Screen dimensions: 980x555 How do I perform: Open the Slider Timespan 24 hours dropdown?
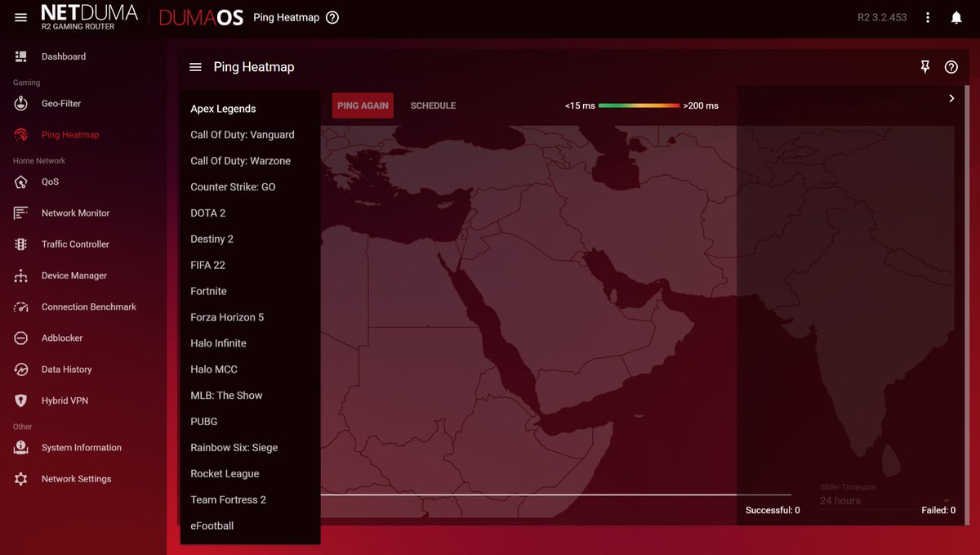click(886, 500)
